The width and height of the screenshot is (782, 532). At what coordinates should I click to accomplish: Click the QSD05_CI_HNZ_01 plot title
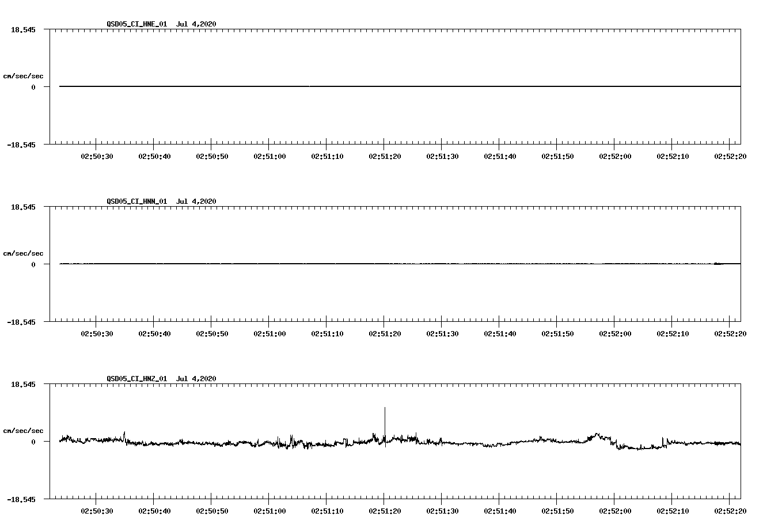pyautogui.click(x=161, y=379)
